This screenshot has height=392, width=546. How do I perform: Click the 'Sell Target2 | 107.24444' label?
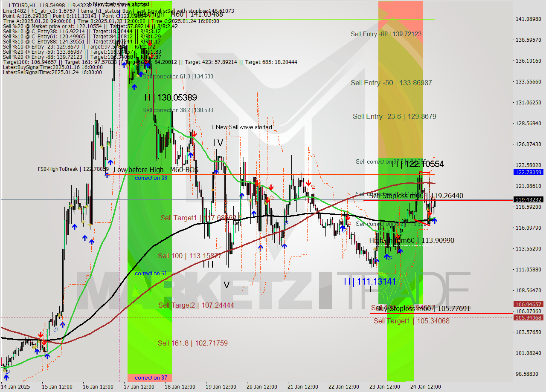pos(196,305)
